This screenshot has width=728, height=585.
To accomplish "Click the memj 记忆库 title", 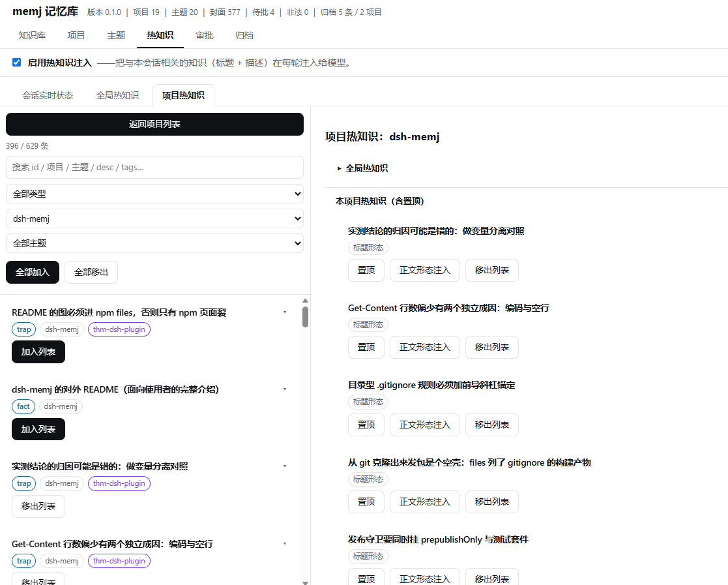I will tap(46, 12).
